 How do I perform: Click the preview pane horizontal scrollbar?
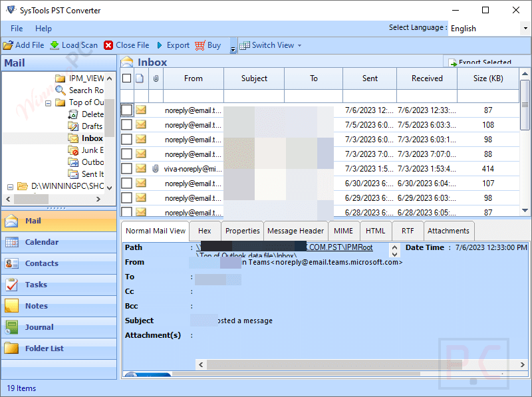pos(362,365)
